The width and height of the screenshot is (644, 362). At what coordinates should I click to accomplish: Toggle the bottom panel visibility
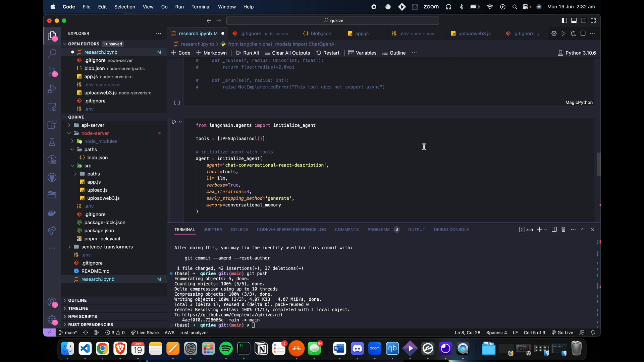coord(574,21)
